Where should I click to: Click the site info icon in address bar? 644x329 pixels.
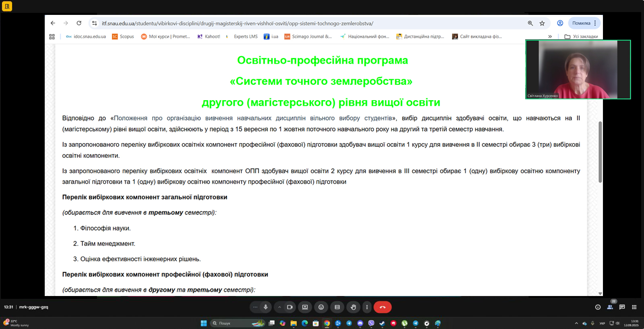[x=94, y=23]
